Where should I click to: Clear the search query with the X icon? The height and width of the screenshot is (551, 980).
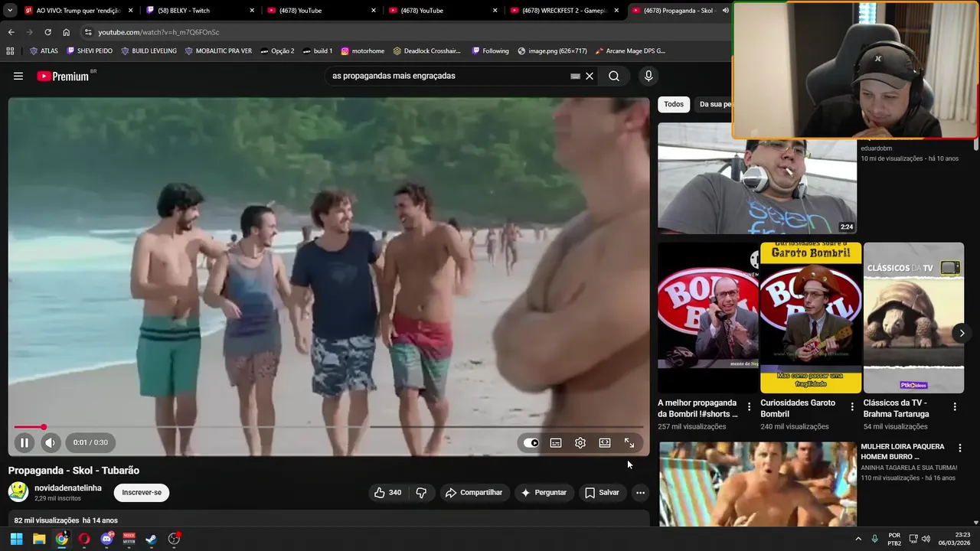(590, 76)
